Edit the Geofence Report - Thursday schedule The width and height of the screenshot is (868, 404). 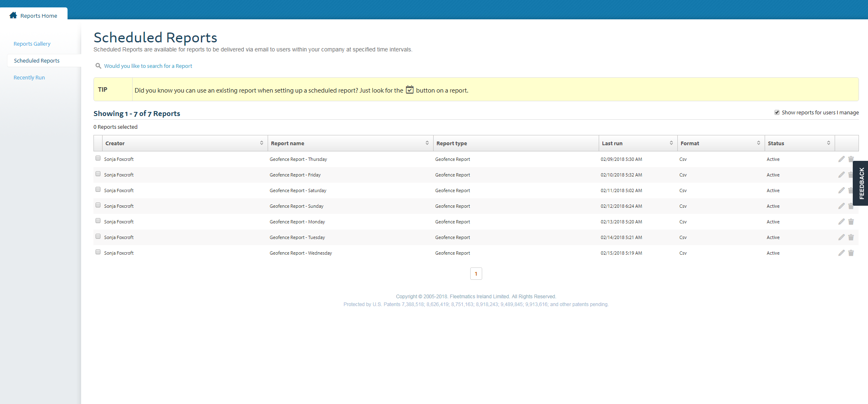tap(841, 159)
